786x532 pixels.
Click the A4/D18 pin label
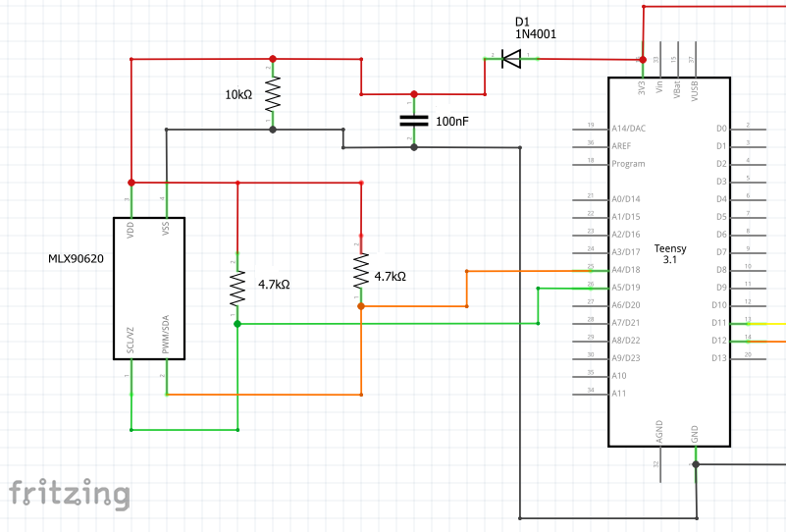click(x=626, y=270)
